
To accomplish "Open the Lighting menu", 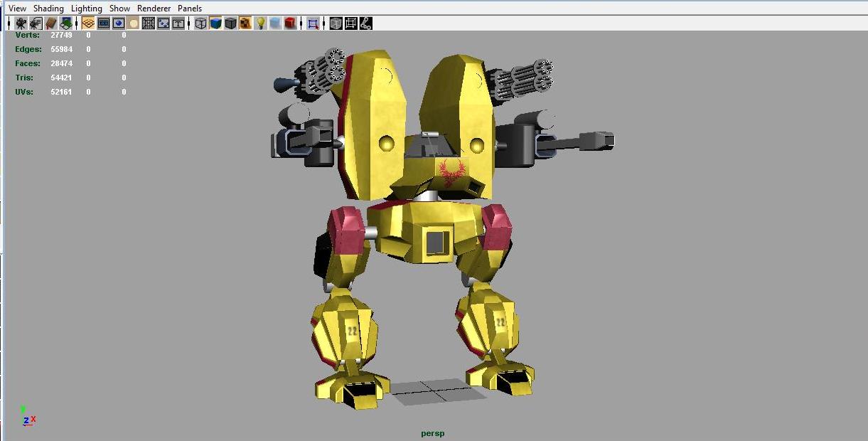I will (87, 9).
